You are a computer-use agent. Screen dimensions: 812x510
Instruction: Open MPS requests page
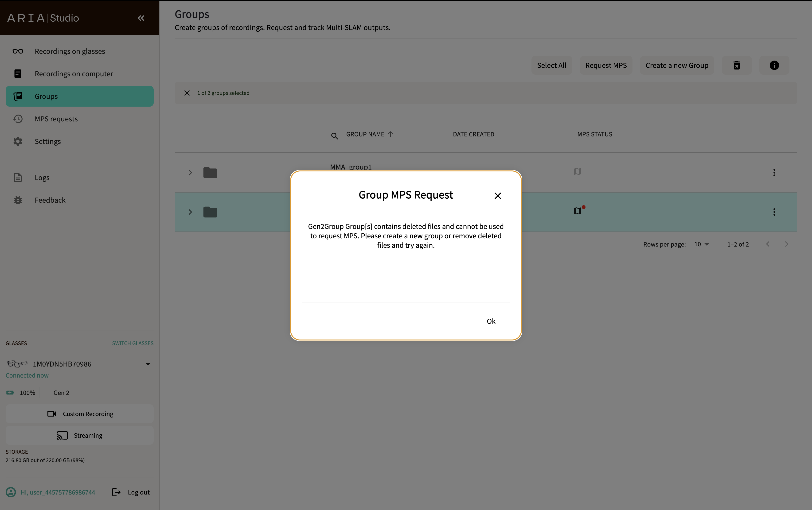tap(80, 119)
